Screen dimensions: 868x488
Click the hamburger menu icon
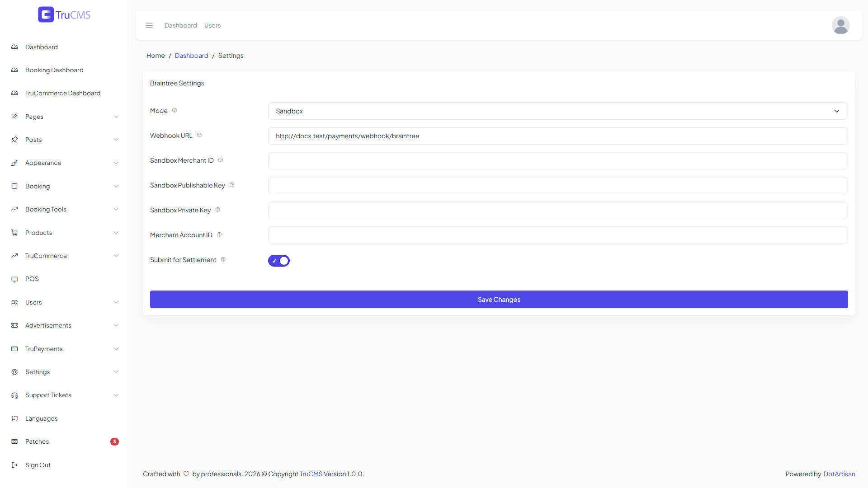pos(149,25)
